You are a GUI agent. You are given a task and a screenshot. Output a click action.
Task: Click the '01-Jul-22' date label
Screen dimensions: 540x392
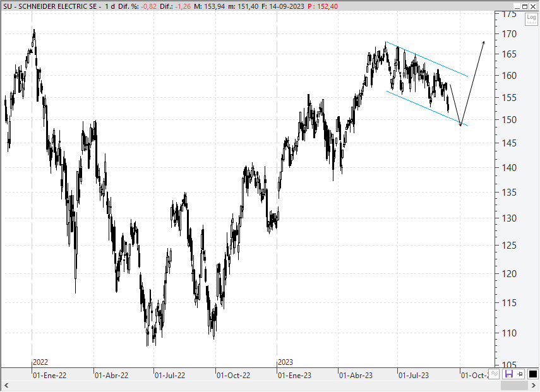pyautogui.click(x=170, y=376)
